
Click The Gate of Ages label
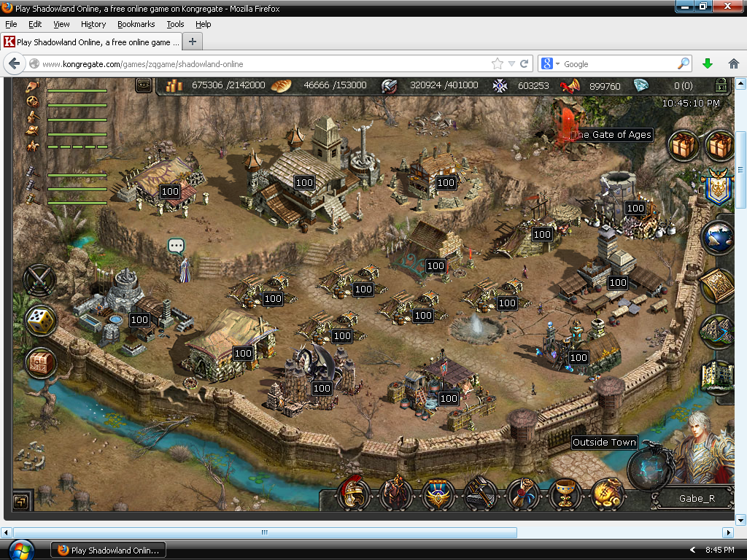click(611, 135)
